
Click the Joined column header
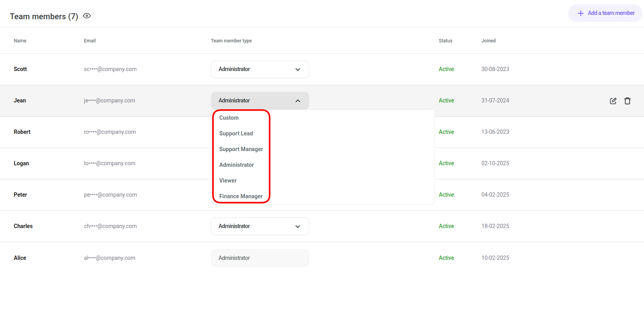click(x=488, y=41)
